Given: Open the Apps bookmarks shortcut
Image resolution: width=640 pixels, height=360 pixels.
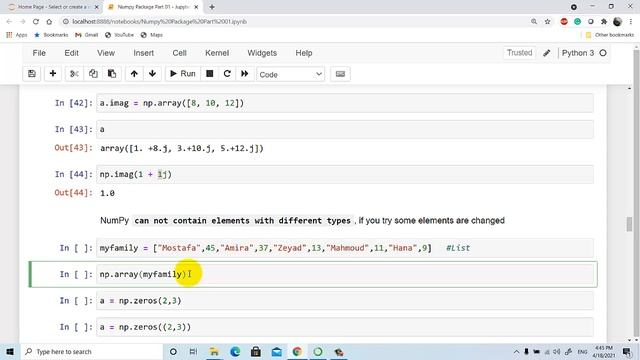Looking at the screenshot, I should [17, 35].
